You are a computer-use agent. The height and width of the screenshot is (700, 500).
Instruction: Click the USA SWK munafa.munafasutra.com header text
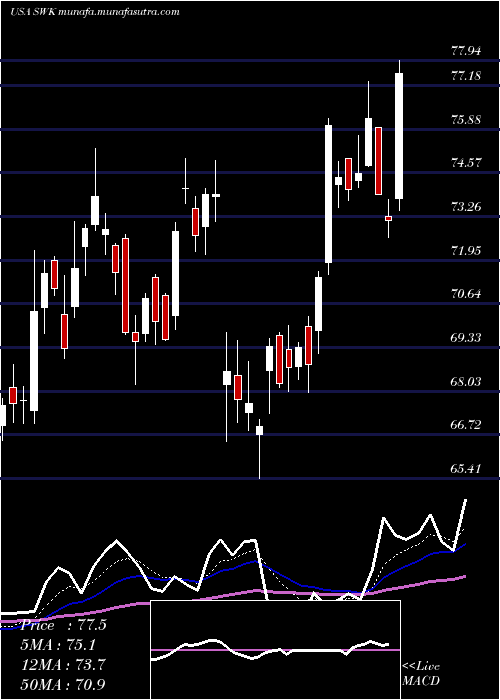coord(95,12)
